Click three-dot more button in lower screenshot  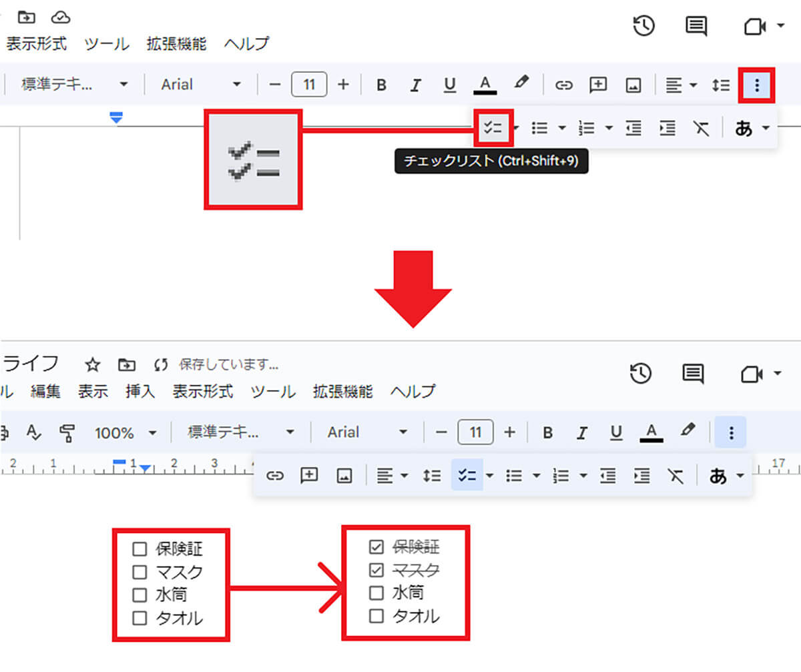click(x=731, y=432)
